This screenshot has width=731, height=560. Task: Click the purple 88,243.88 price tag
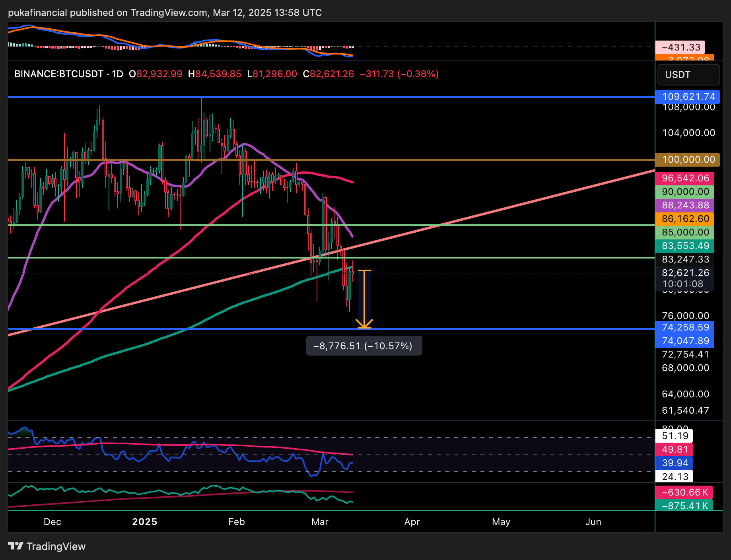coord(685,205)
